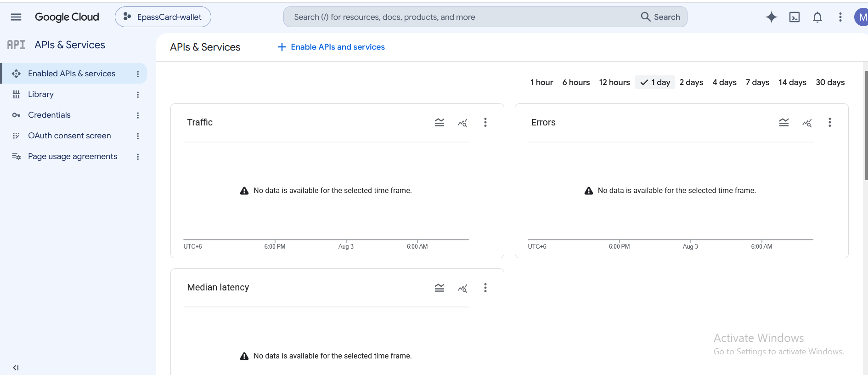Select the 2 days time range
Image resolution: width=868 pixels, height=375 pixels.
point(691,82)
